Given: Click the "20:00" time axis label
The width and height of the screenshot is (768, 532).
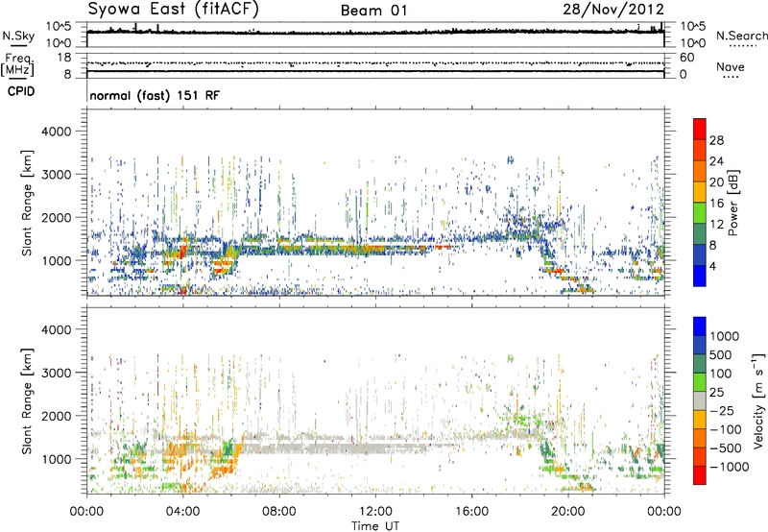Looking at the screenshot, I should click(x=568, y=512).
